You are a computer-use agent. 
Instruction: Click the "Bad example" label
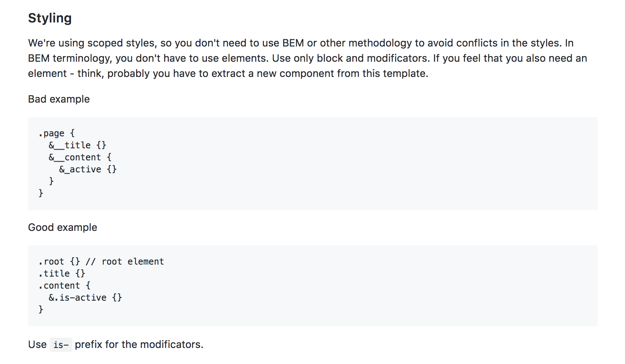tap(59, 99)
